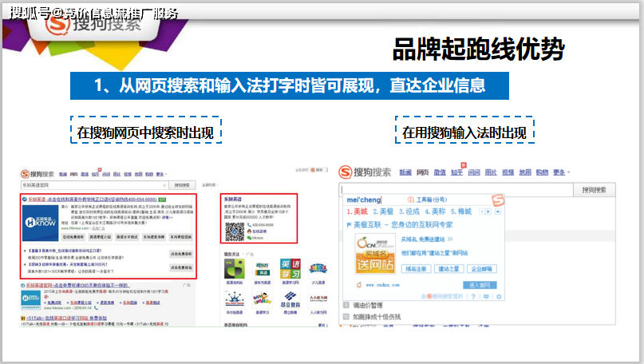The width and height of the screenshot is (644, 364).
Task: Click the phone icon next to 400 number
Action: (249, 225)
